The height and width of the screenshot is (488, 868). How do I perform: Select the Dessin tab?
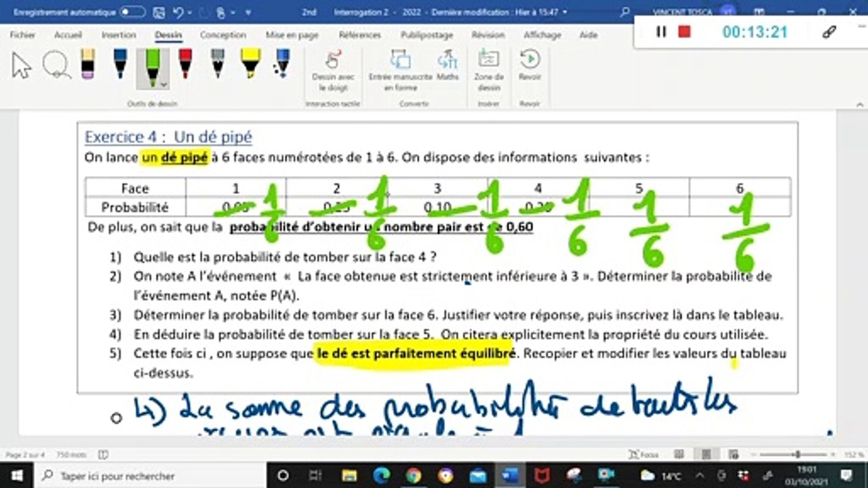click(x=168, y=35)
